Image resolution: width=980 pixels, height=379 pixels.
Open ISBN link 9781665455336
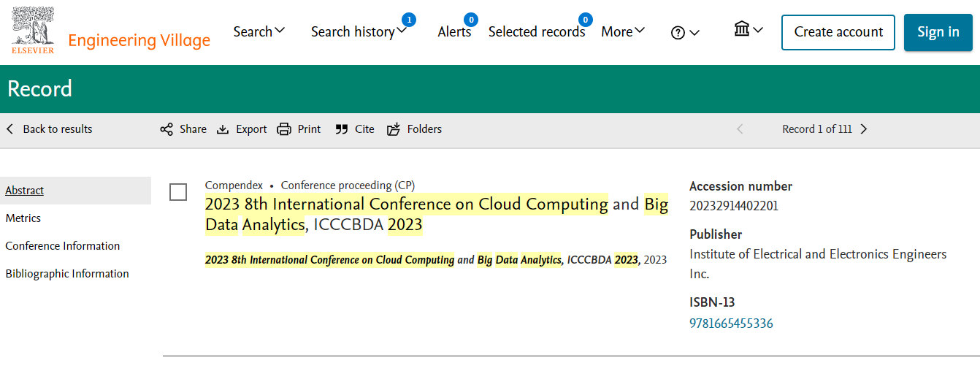[731, 324]
